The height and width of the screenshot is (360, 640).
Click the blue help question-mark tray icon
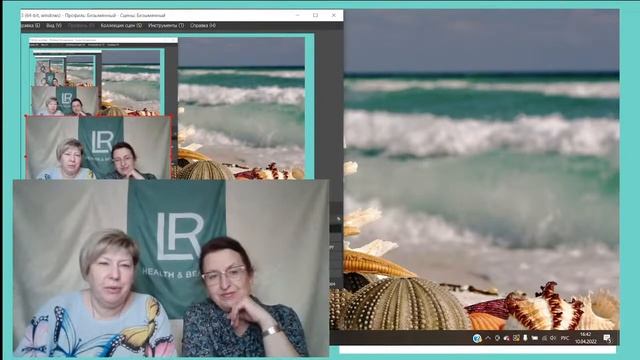477,338
